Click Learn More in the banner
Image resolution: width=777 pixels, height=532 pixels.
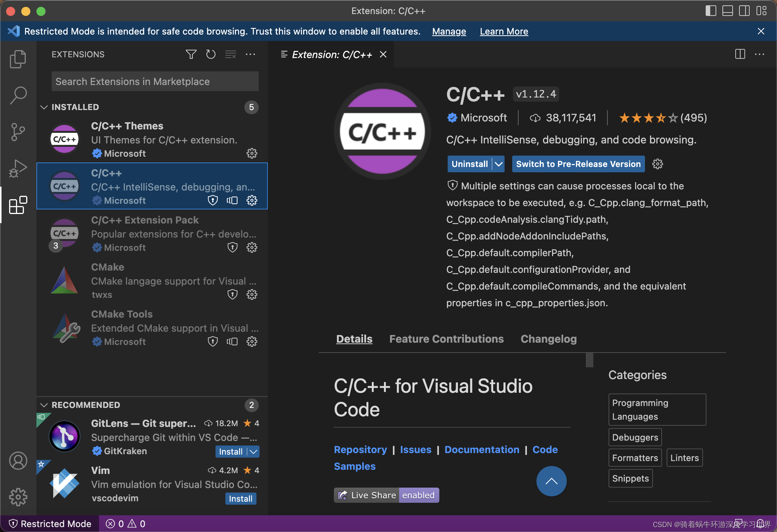(504, 31)
